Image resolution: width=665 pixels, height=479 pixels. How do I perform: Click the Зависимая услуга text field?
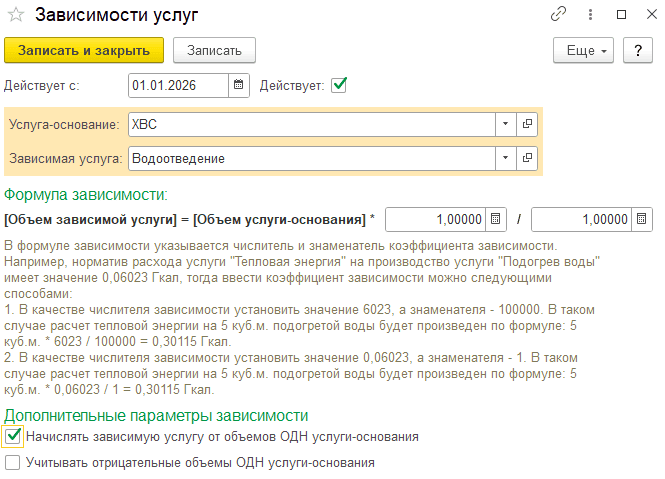click(x=312, y=158)
